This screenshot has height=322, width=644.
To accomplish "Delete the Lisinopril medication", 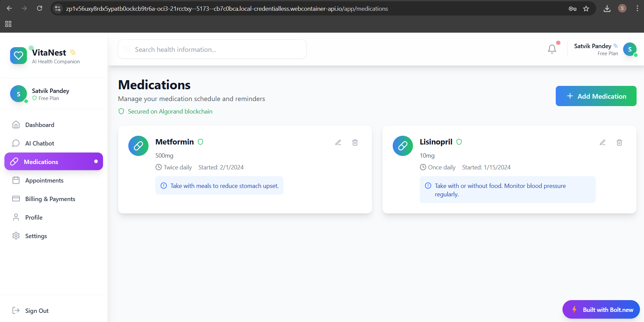I will (x=619, y=142).
